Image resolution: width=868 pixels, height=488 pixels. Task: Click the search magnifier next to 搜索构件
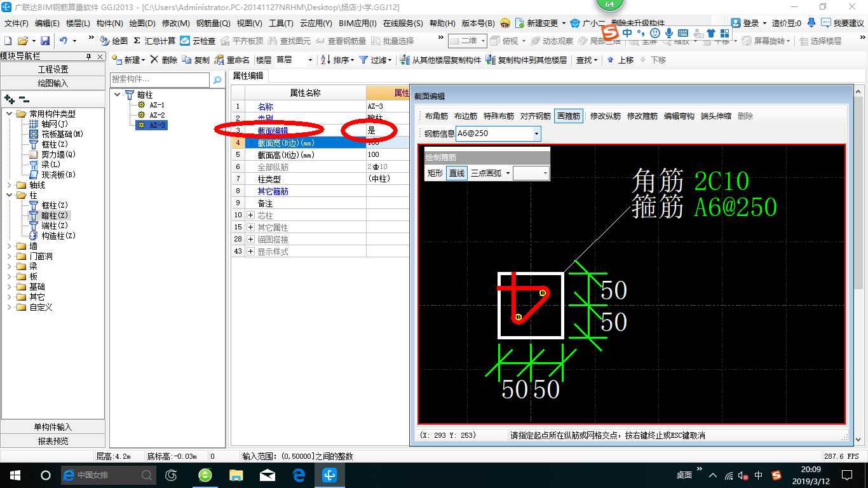coord(217,80)
